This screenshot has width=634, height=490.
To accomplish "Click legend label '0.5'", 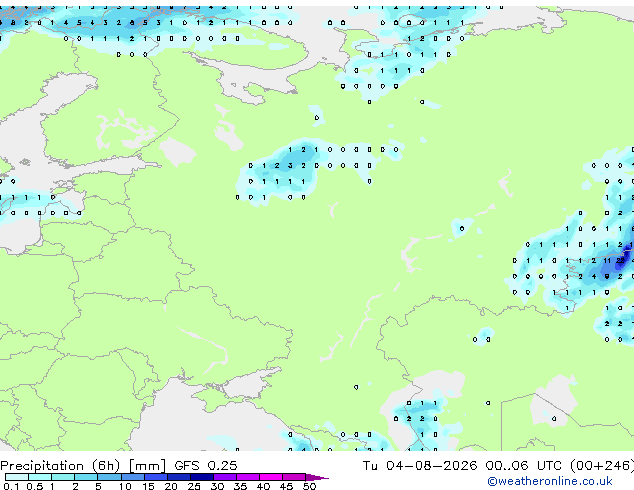I will pyautogui.click(x=35, y=486).
